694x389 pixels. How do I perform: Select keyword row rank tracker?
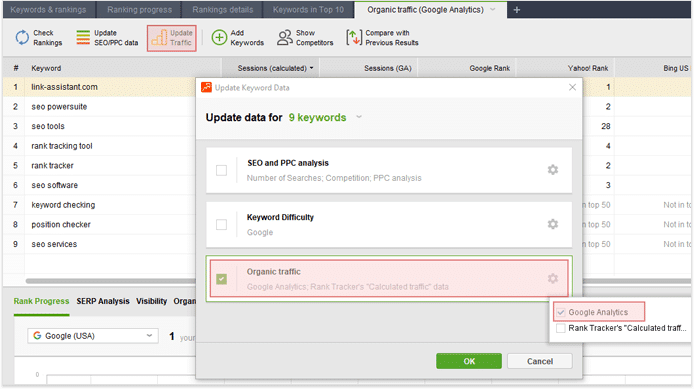[x=99, y=166]
